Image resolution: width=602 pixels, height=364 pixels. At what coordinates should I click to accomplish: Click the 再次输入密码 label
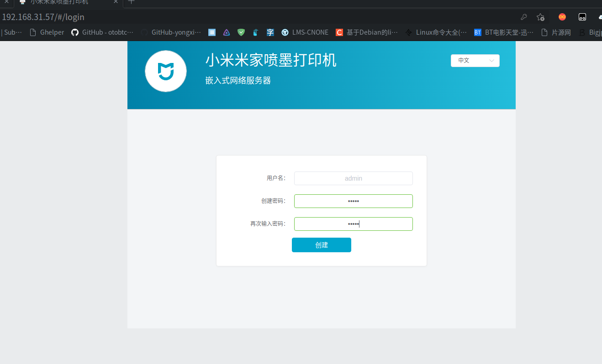(x=268, y=224)
